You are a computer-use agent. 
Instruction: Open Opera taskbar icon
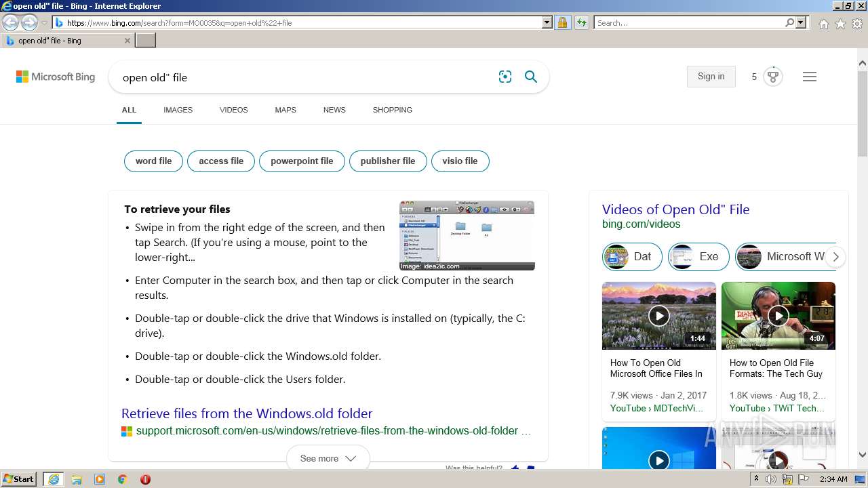point(145,479)
